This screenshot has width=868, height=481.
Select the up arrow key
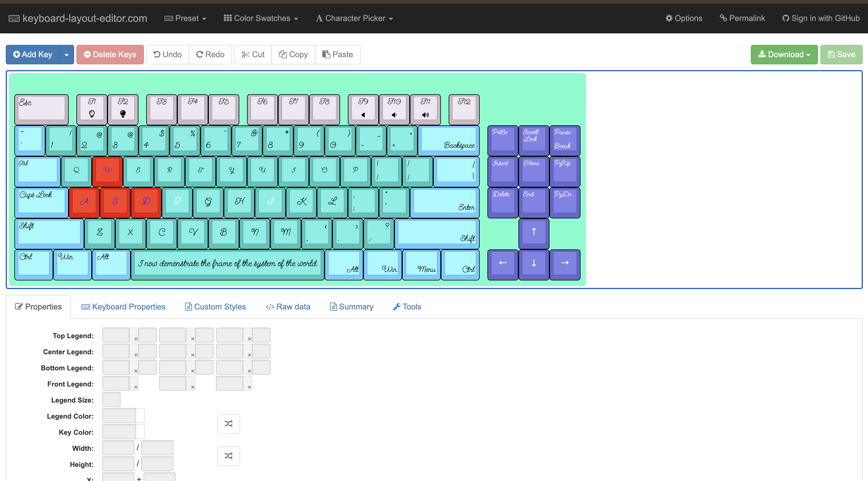(534, 232)
